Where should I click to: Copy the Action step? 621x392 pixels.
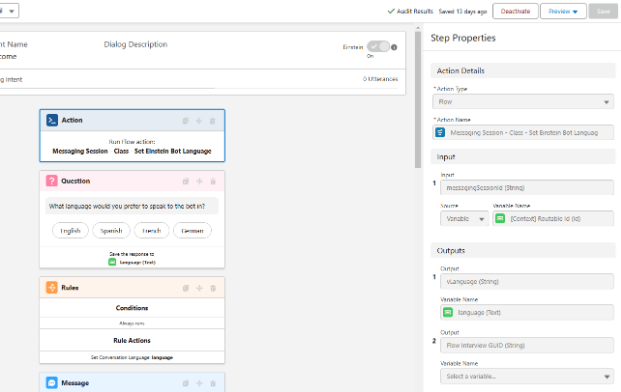185,121
